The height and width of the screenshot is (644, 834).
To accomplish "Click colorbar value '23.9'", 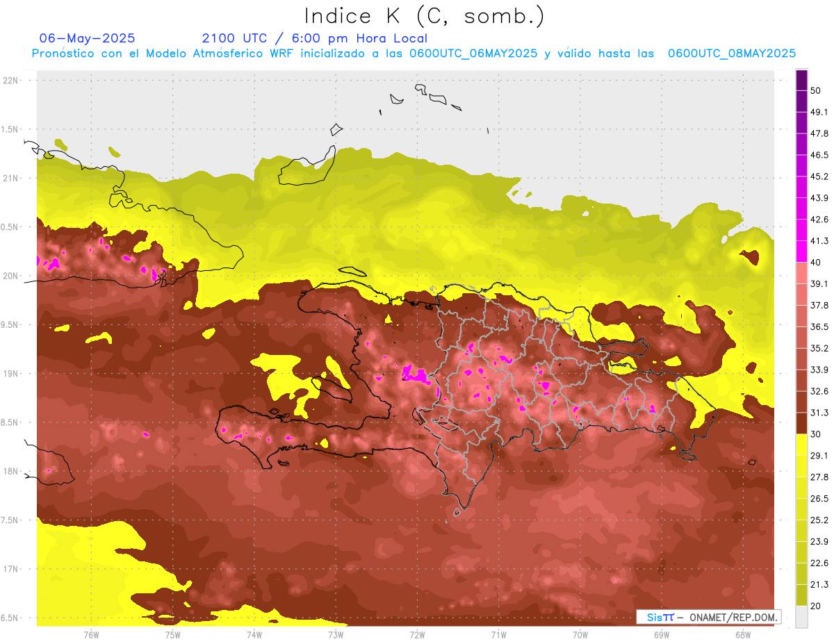I will click(x=819, y=542).
